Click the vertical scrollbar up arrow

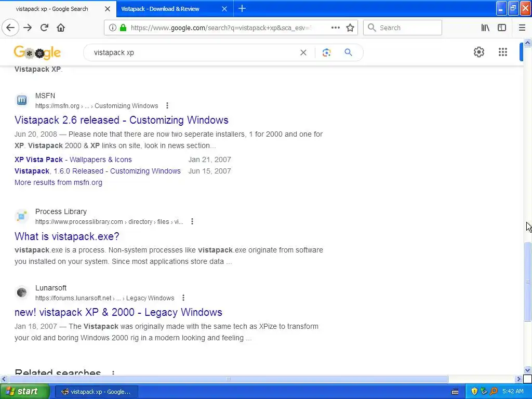click(528, 43)
